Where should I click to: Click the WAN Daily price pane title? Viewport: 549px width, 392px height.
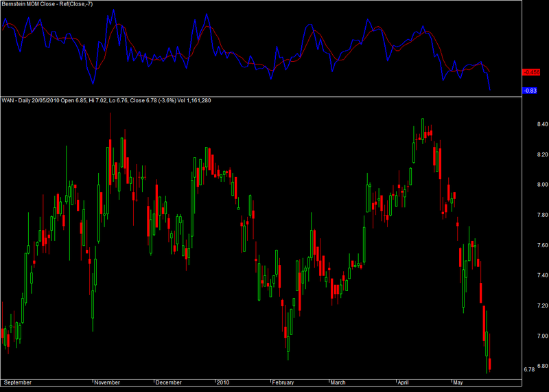point(106,100)
